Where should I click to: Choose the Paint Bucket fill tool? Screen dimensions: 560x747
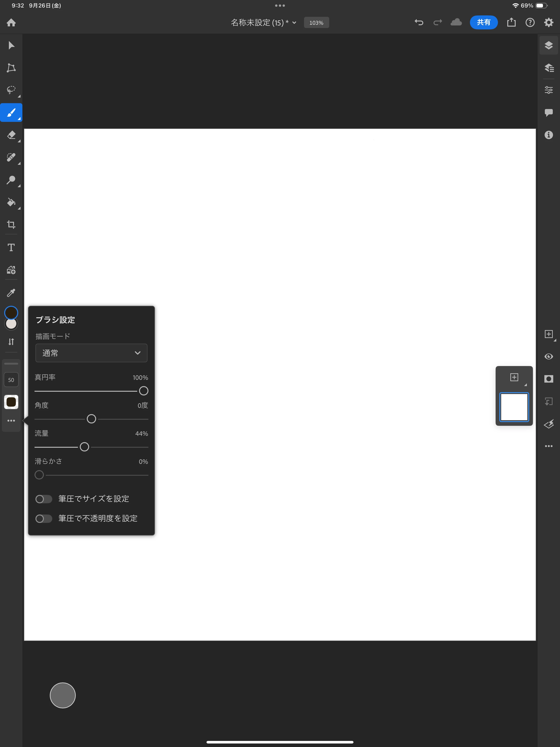pos(11,202)
